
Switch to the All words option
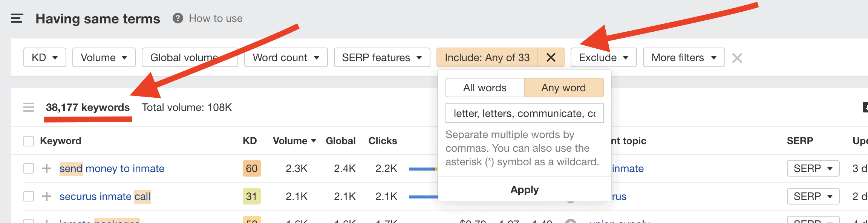[x=485, y=88]
